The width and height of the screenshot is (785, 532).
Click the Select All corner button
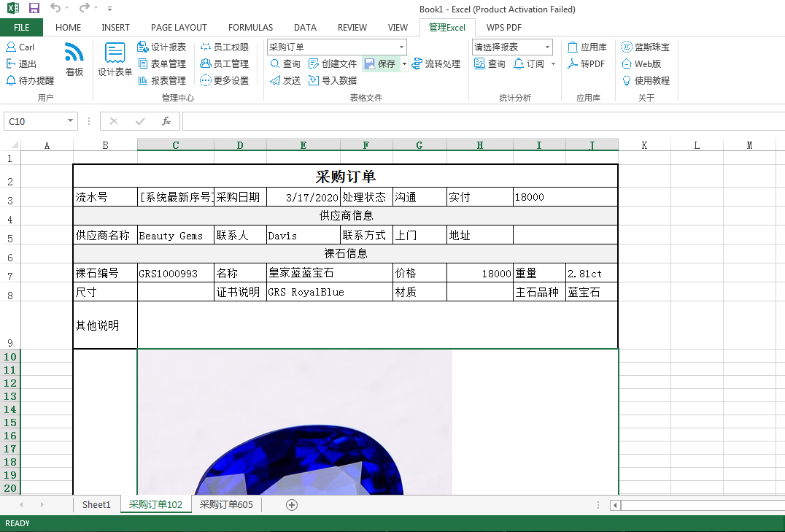click(12, 144)
